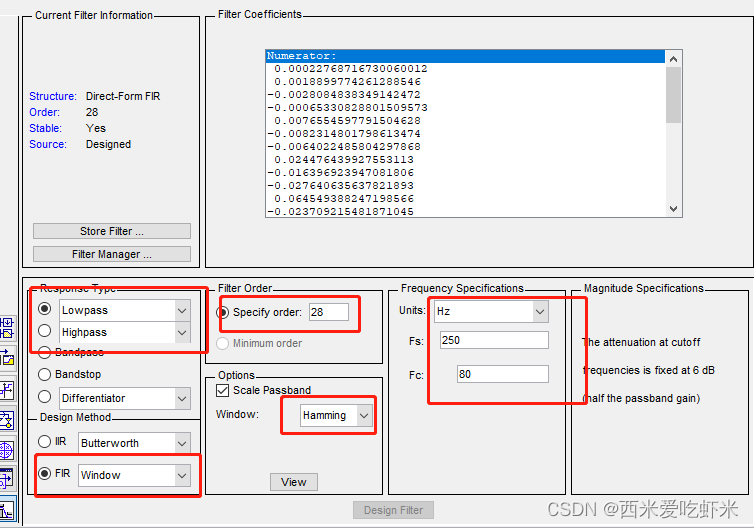Viewport: 754px width, 528px height.
Task: Switch design method to IIR
Action: point(44,441)
